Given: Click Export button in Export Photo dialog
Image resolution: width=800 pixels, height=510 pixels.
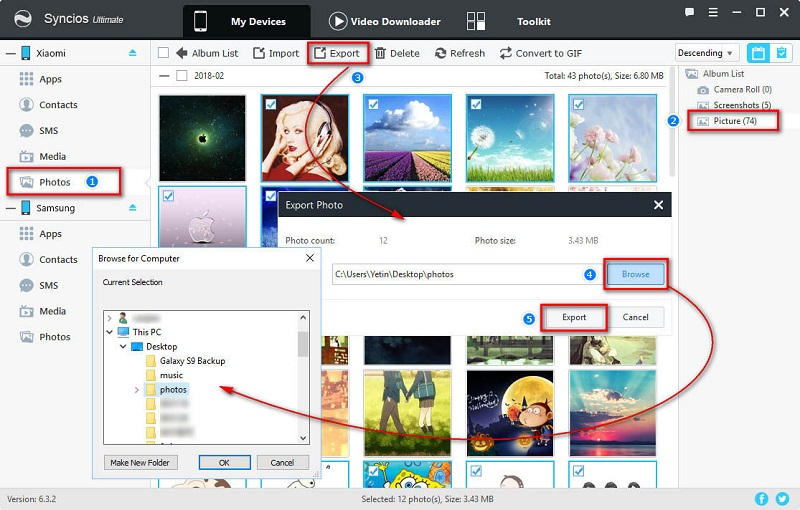Looking at the screenshot, I should pos(574,317).
